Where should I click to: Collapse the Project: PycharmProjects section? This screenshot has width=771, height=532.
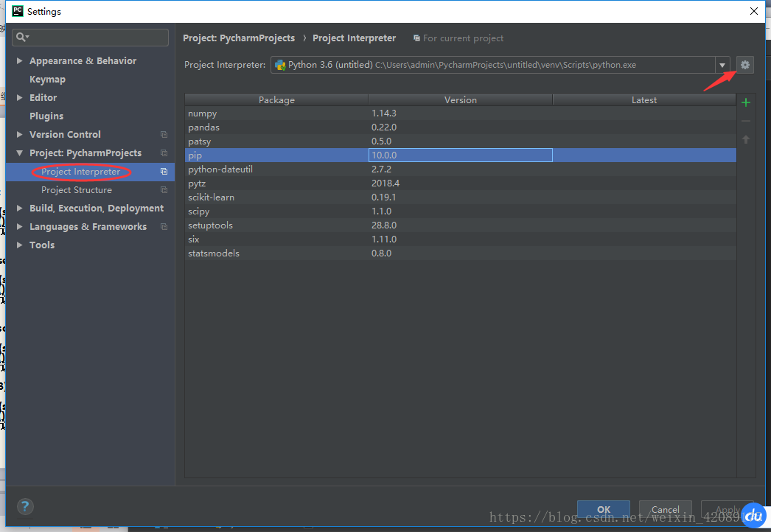click(19, 153)
